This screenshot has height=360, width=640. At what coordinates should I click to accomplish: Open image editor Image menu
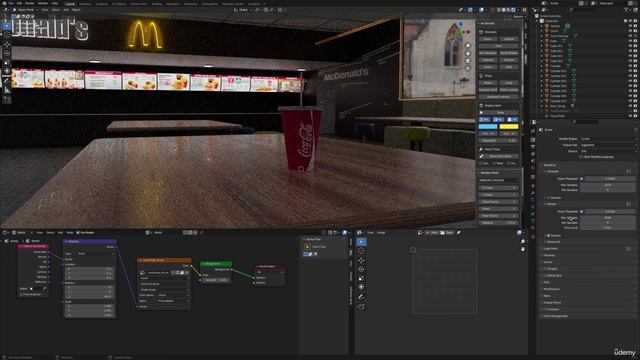click(x=381, y=233)
